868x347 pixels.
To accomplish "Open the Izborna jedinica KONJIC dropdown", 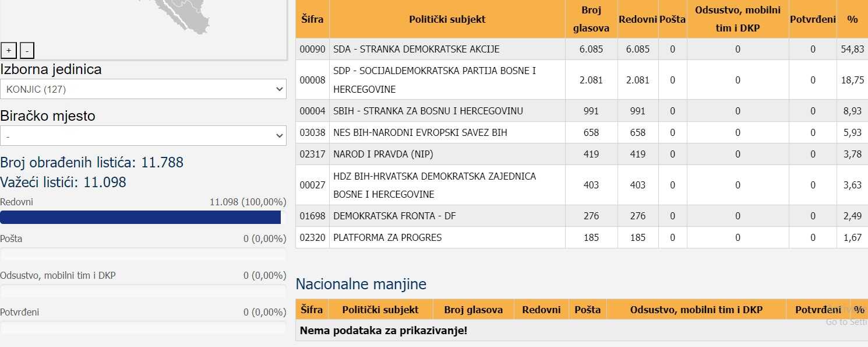I will (143, 89).
